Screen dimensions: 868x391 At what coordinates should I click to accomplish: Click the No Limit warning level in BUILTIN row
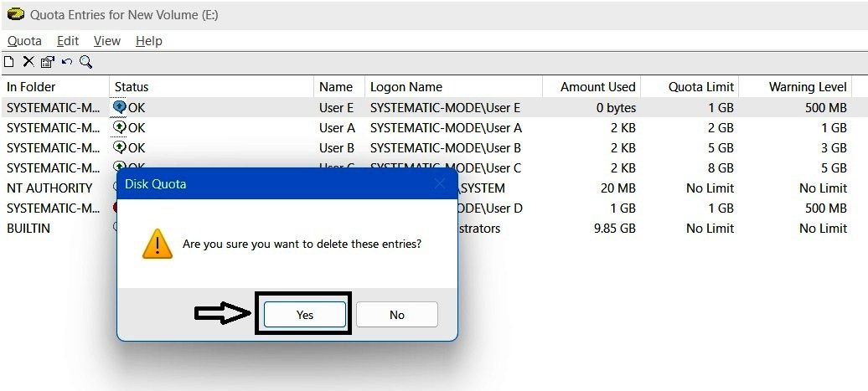(x=823, y=229)
